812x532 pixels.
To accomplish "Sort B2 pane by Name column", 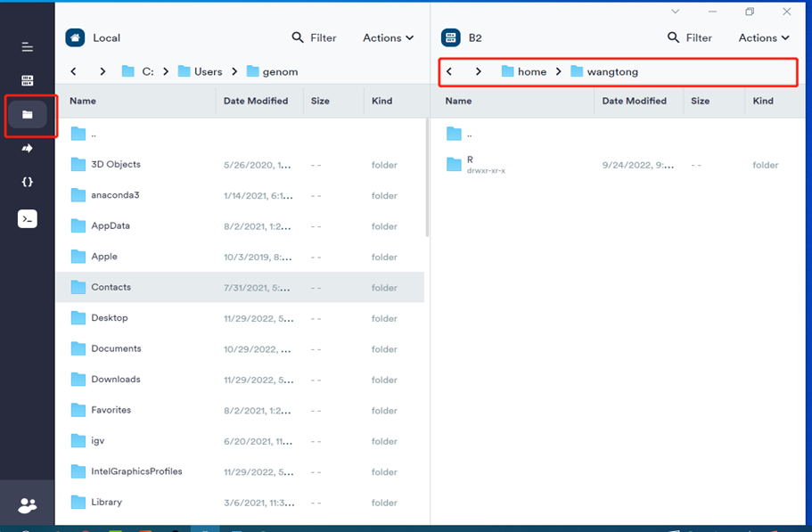I will click(x=458, y=101).
